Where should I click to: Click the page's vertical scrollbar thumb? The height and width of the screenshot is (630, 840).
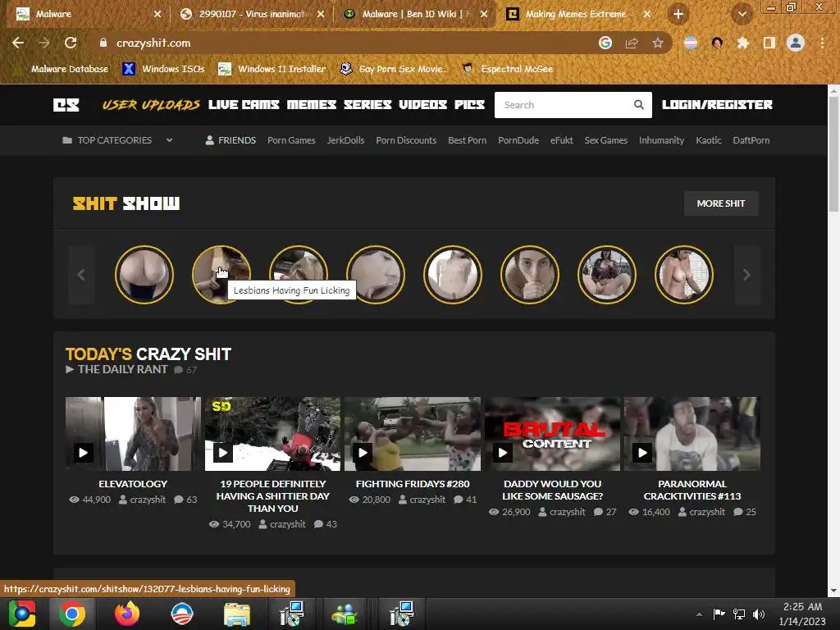833,155
